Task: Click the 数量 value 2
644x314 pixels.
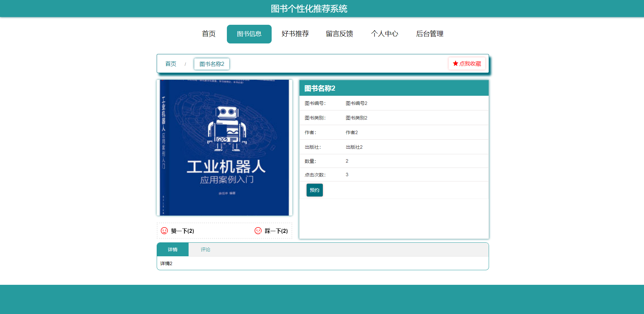Action: 347,161
